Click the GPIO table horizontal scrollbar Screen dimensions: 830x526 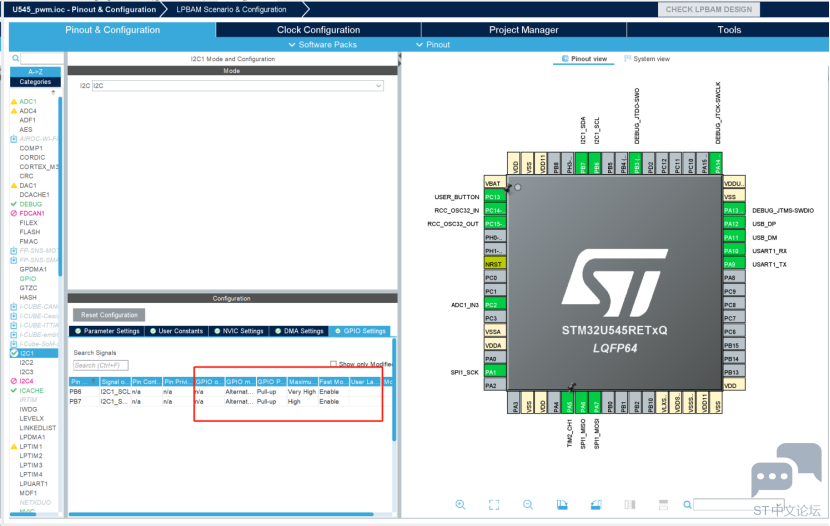(221, 514)
